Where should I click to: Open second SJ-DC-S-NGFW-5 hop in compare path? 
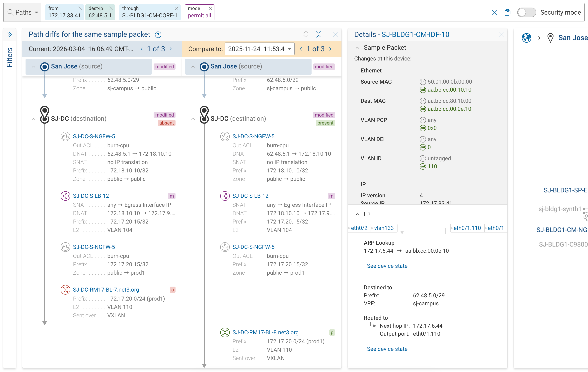254,247
